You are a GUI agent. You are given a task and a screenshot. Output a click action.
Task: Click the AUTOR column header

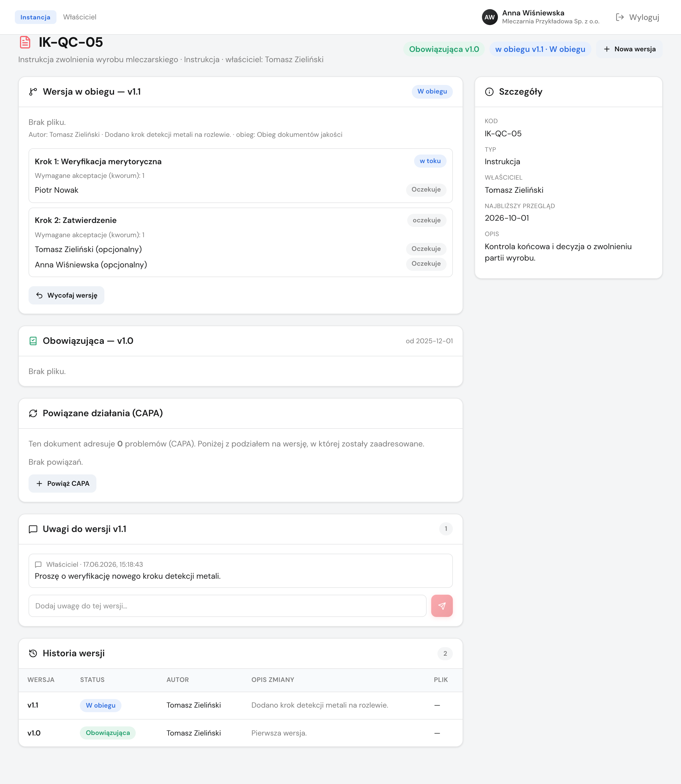[x=177, y=680]
